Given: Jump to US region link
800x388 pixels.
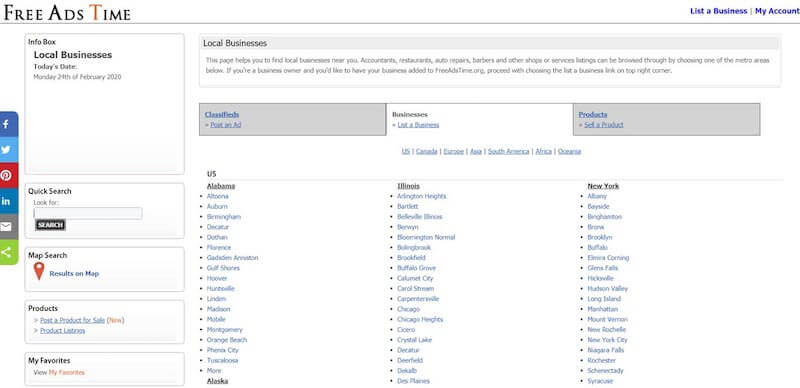Looking at the screenshot, I should click(x=406, y=151).
